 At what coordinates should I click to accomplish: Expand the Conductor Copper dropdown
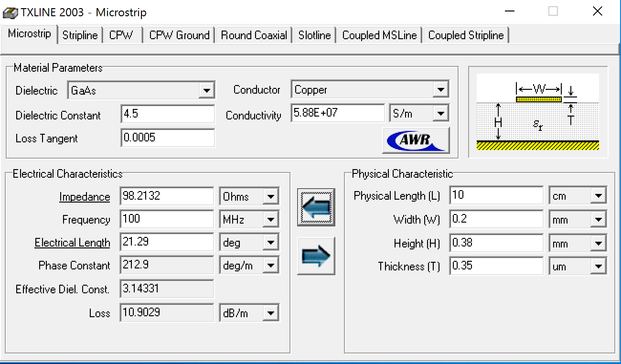coord(440,89)
